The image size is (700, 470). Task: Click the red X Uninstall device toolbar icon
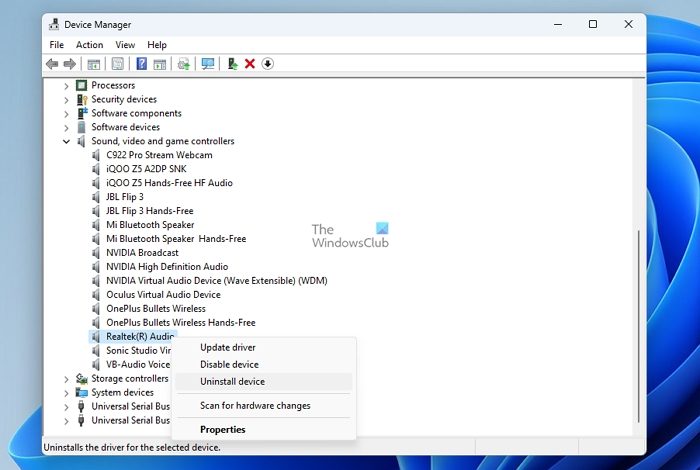(250, 64)
